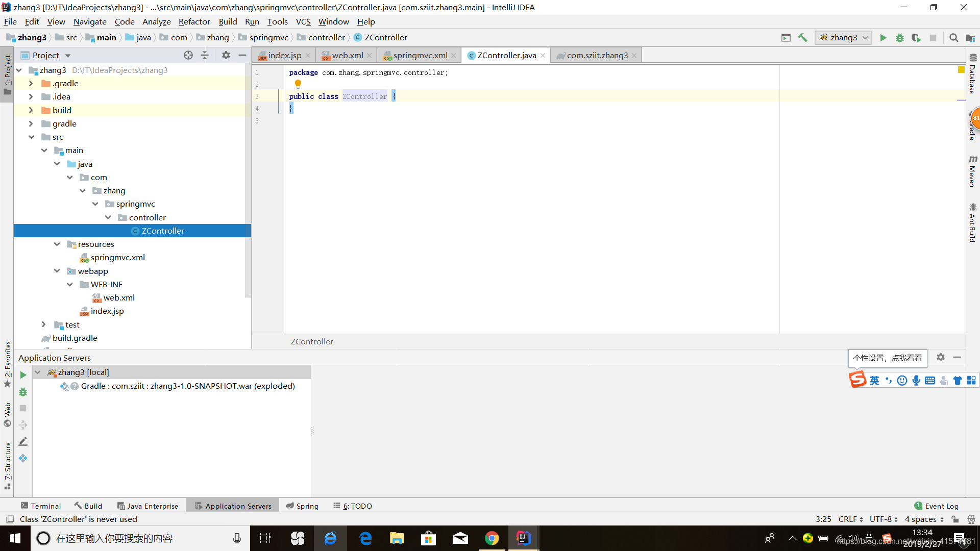Screen dimensions: 980x551
Task: Expand the test folder in project tree
Action: 44,324
